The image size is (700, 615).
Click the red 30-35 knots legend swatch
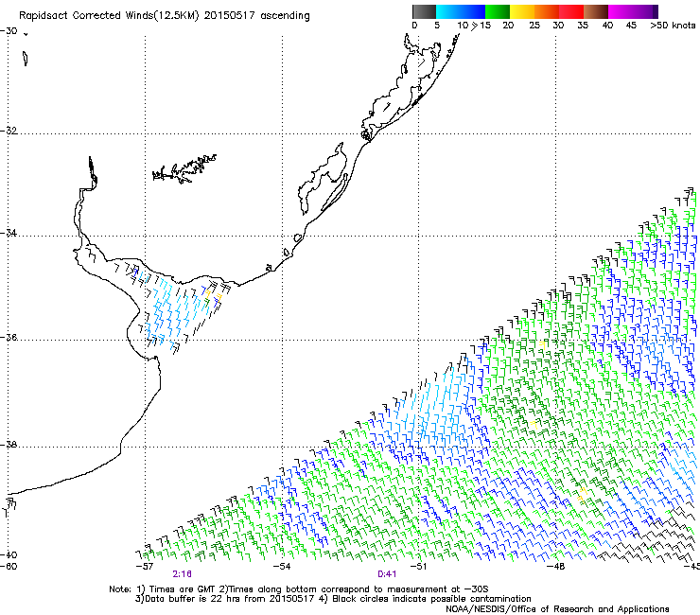click(x=571, y=11)
